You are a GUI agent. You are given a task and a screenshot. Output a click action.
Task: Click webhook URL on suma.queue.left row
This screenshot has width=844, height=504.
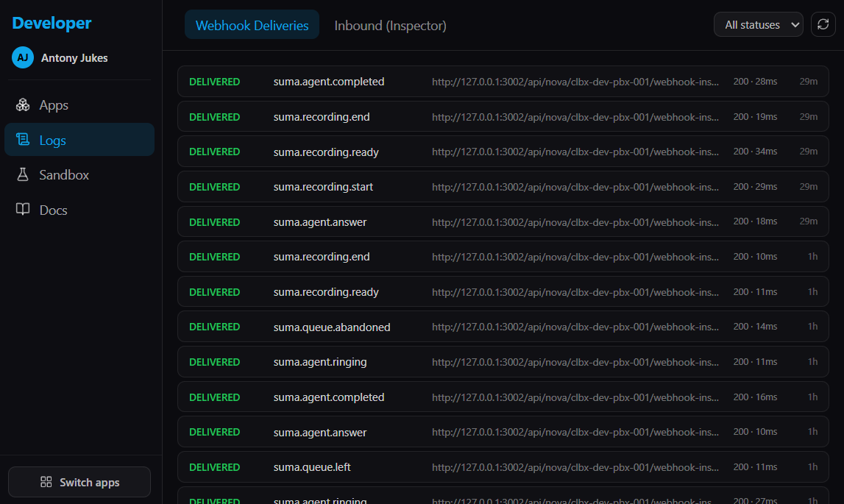[x=575, y=467]
